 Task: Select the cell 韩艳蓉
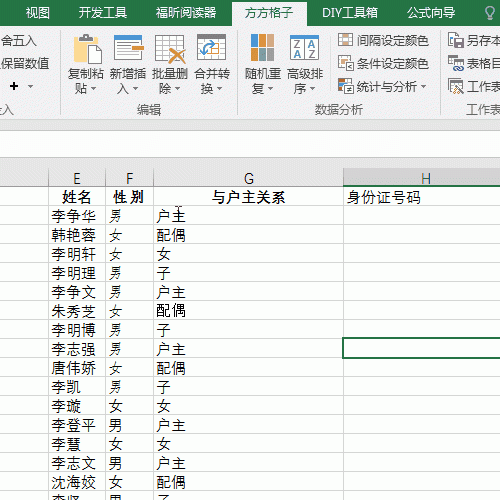coord(77,235)
